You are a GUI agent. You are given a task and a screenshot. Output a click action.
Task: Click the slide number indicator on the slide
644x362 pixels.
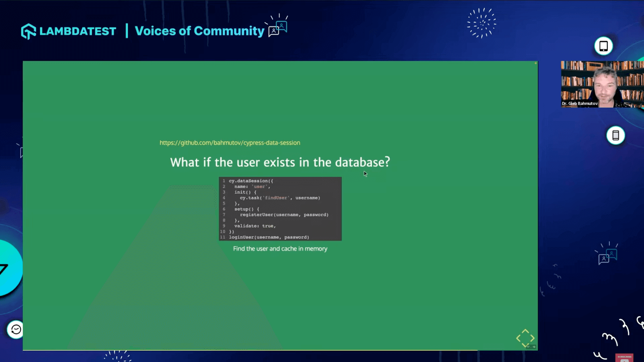pyautogui.click(x=531, y=346)
